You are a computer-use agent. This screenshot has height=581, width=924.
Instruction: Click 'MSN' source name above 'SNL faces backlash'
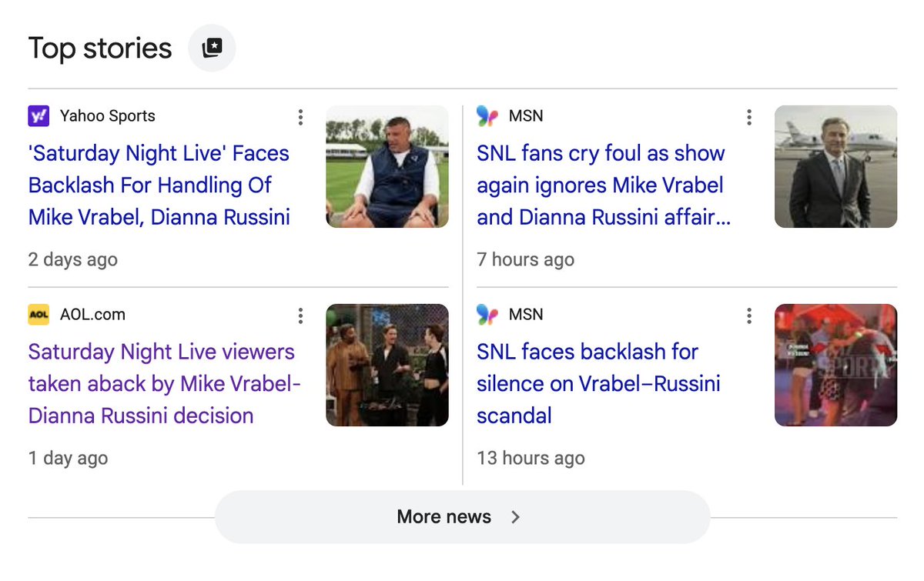[526, 315]
